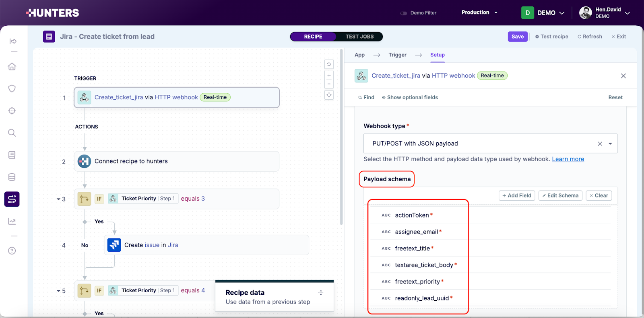Open the crosshair target icon in sidebar

[12, 111]
